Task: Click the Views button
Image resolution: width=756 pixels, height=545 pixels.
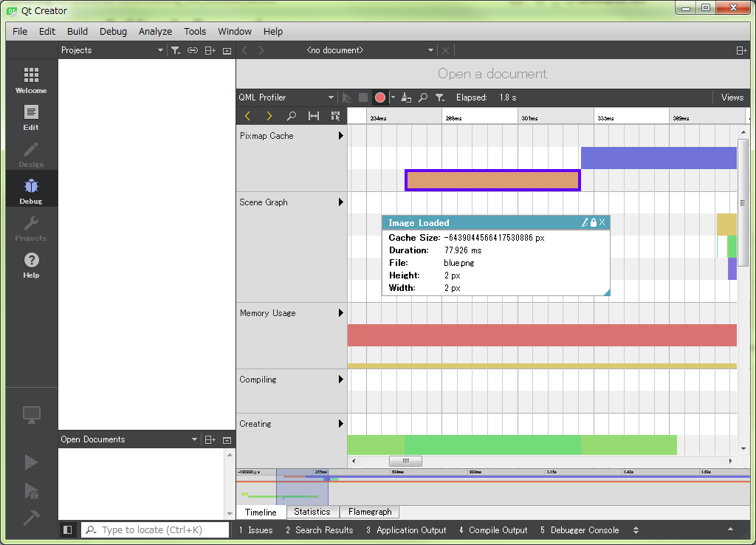Action: pyautogui.click(x=732, y=97)
